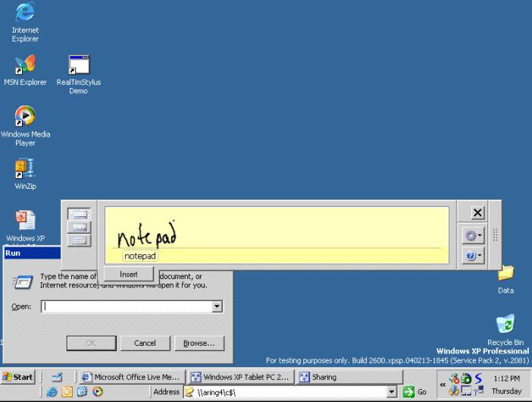This screenshot has width=532, height=402.
Task: Click the network connection tray icon
Action: tap(478, 391)
